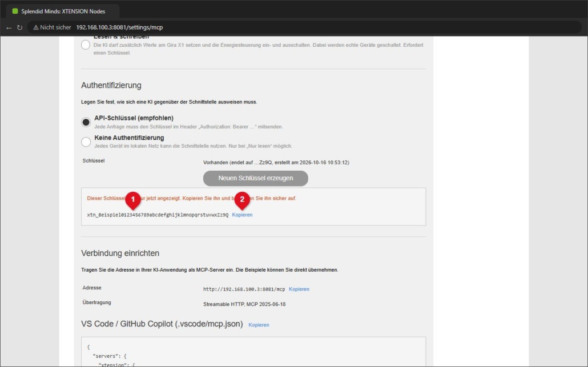
Task: Select the 'API-Schlüssel (empfohlen)' radio option
Action: [x=86, y=122]
